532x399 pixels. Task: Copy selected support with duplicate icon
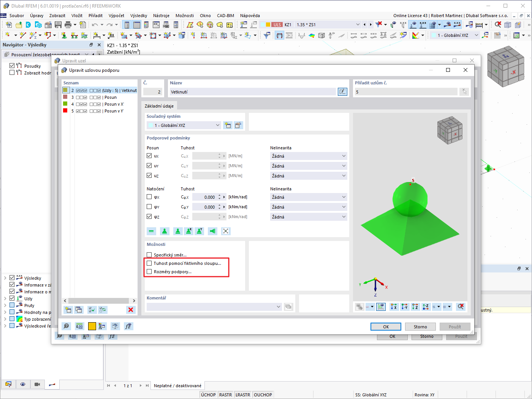tap(79, 310)
